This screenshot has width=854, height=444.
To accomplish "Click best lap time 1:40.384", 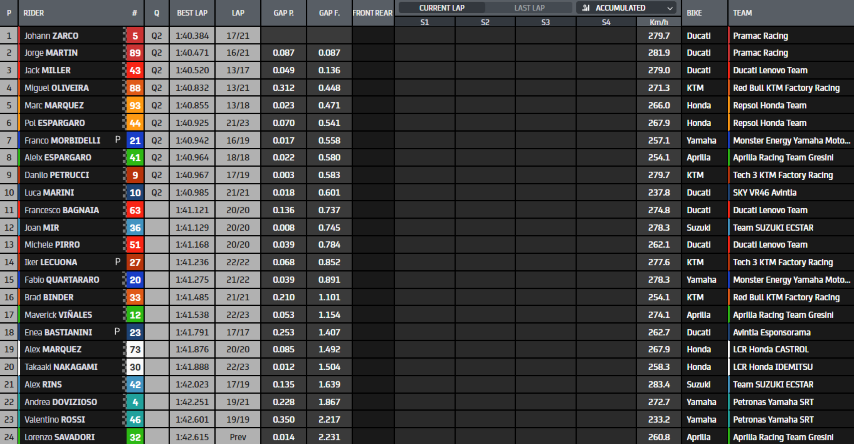I will click(192, 36).
